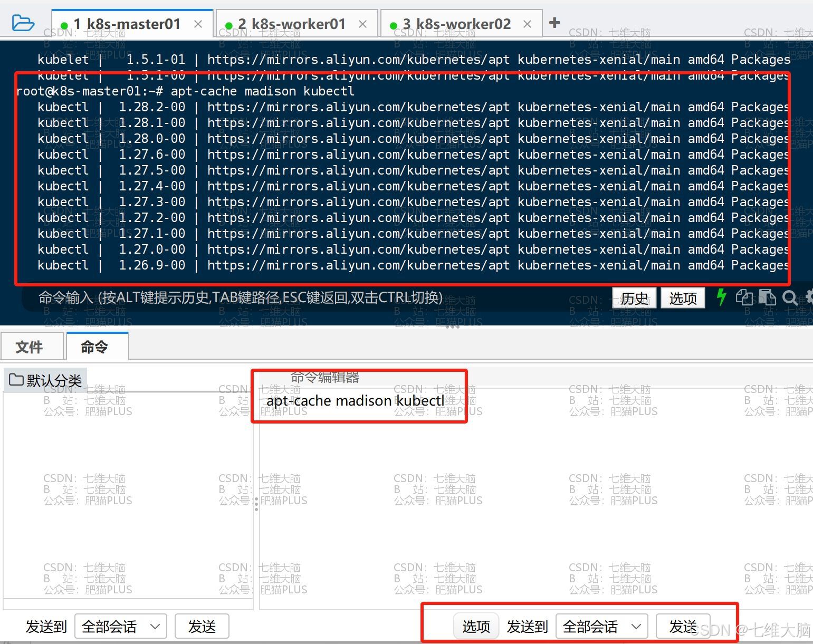Click terminal row 'kubectl | 1.27.4-00'
The image size is (813, 644).
pos(414,186)
